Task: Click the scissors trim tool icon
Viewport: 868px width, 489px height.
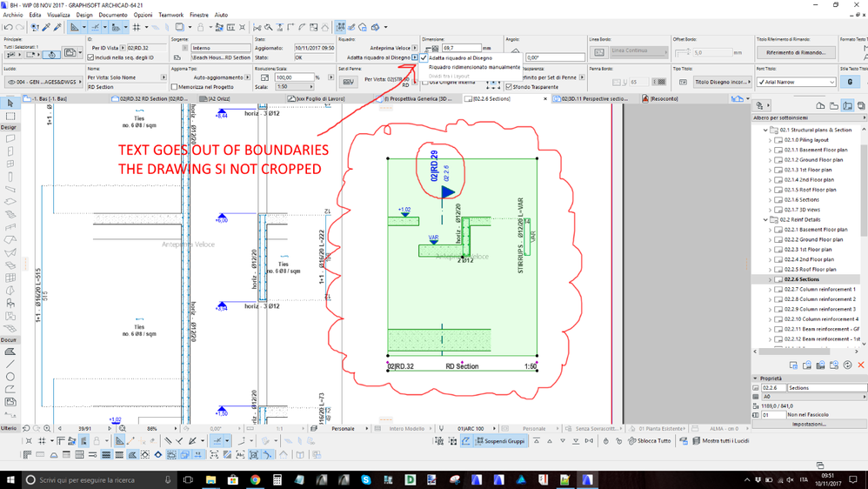Action: tap(257, 27)
